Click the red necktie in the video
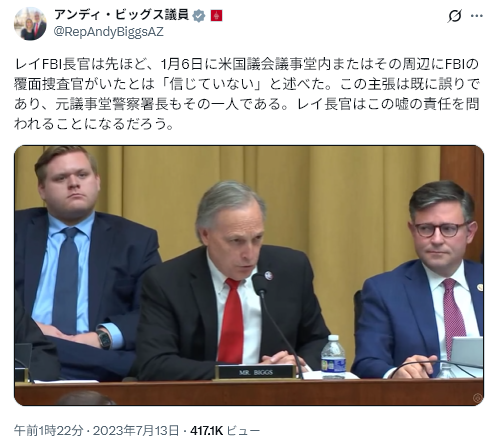495x441 pixels. (231, 321)
